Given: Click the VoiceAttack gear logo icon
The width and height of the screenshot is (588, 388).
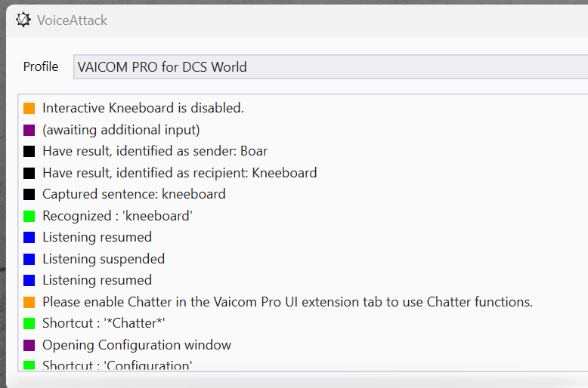Looking at the screenshot, I should [x=23, y=20].
